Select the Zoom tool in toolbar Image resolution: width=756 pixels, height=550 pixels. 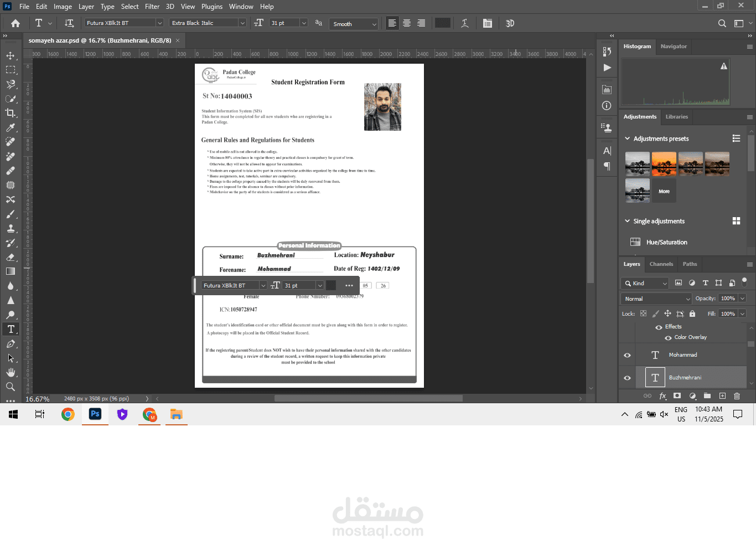11,387
